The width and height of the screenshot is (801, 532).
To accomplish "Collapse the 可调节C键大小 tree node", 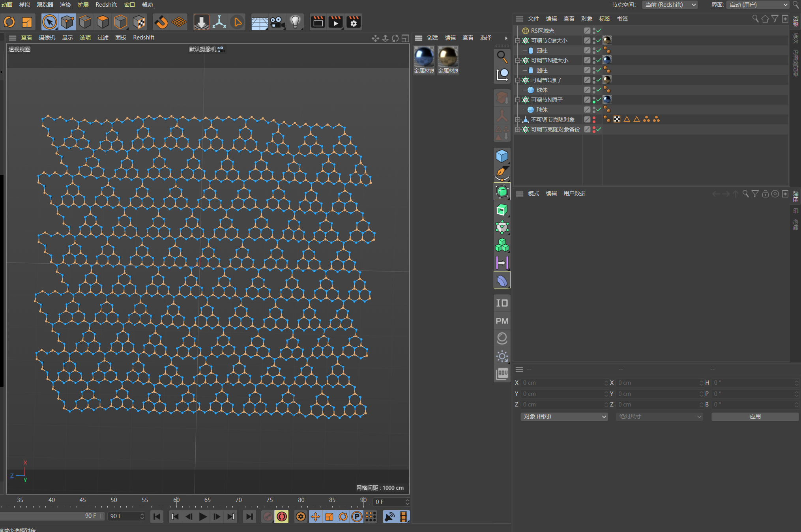I will coord(518,41).
